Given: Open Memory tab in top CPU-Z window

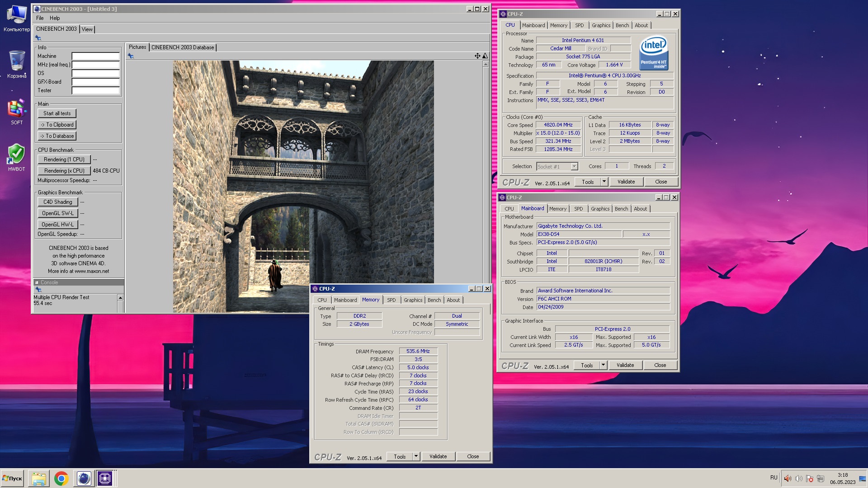Looking at the screenshot, I should point(559,25).
